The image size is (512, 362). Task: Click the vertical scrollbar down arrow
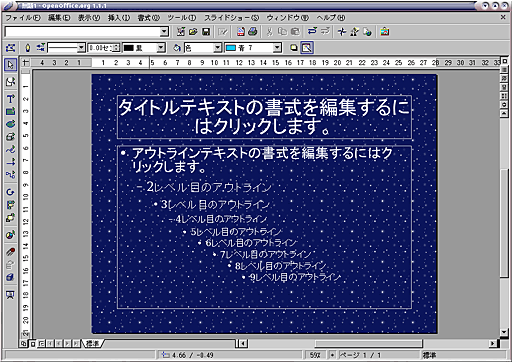[x=504, y=332]
